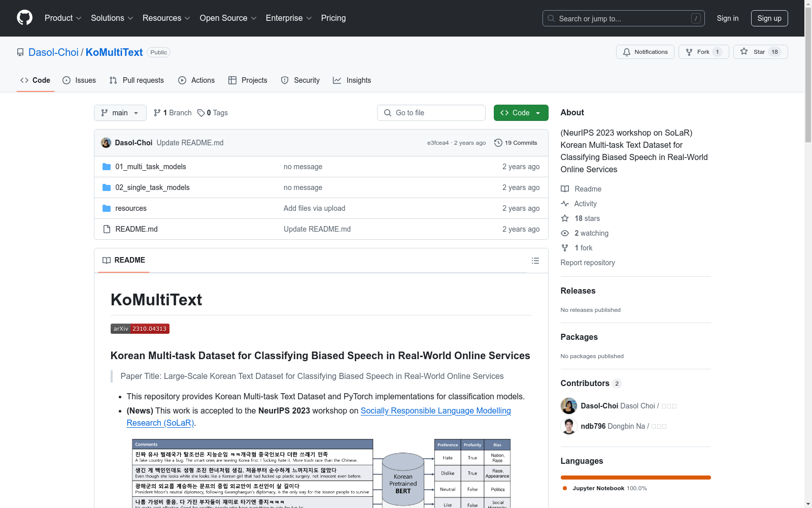
Task: Switch to the Projects tab
Action: point(248,80)
